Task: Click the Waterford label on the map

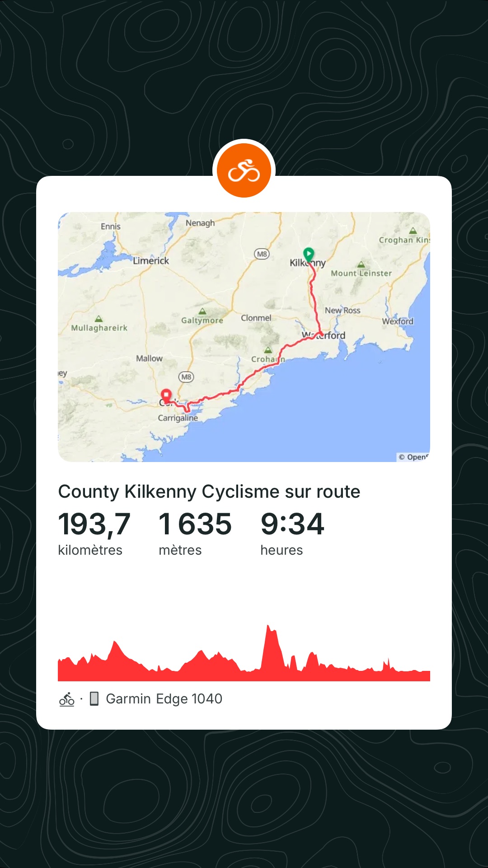Action: pos(324,335)
